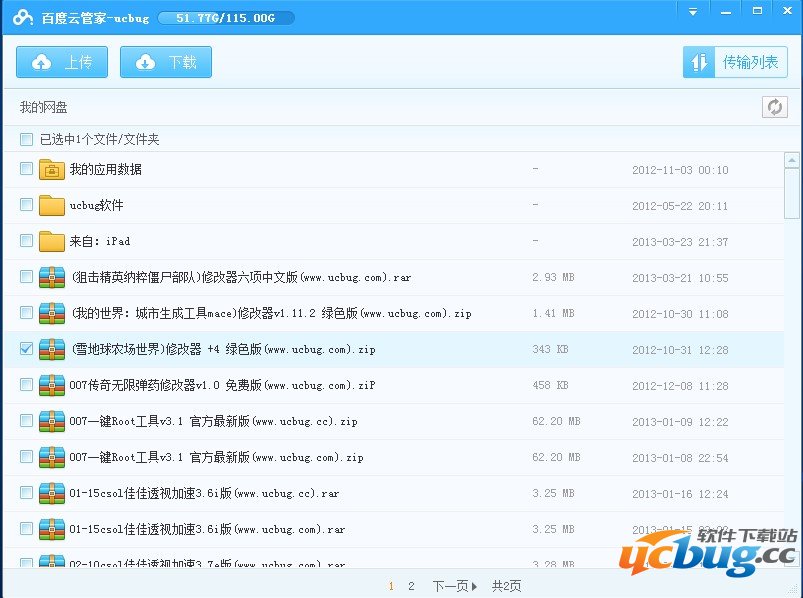
Task: Switch to page 2 of the file list
Action: (x=411, y=584)
